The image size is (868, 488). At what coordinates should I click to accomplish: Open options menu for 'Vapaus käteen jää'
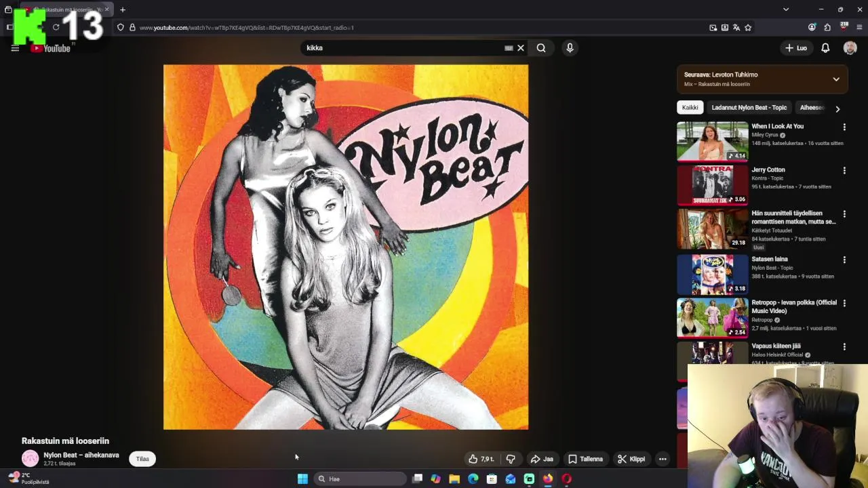click(844, 347)
